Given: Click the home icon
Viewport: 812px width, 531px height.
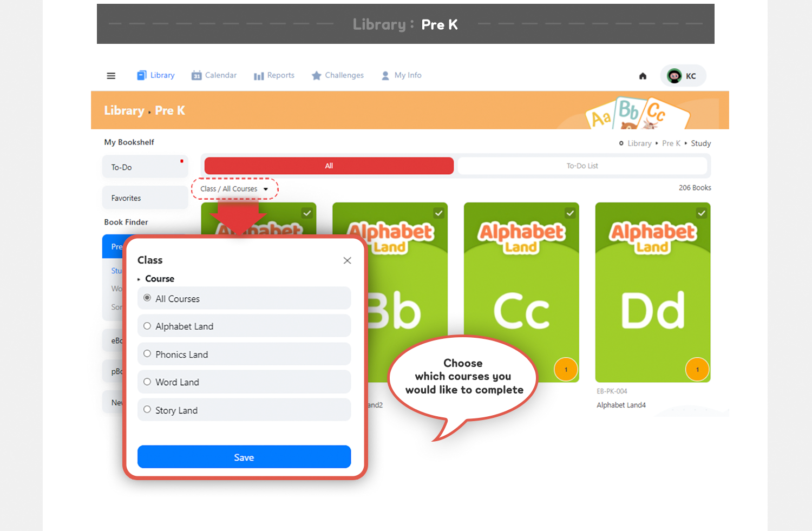Looking at the screenshot, I should click(x=643, y=76).
